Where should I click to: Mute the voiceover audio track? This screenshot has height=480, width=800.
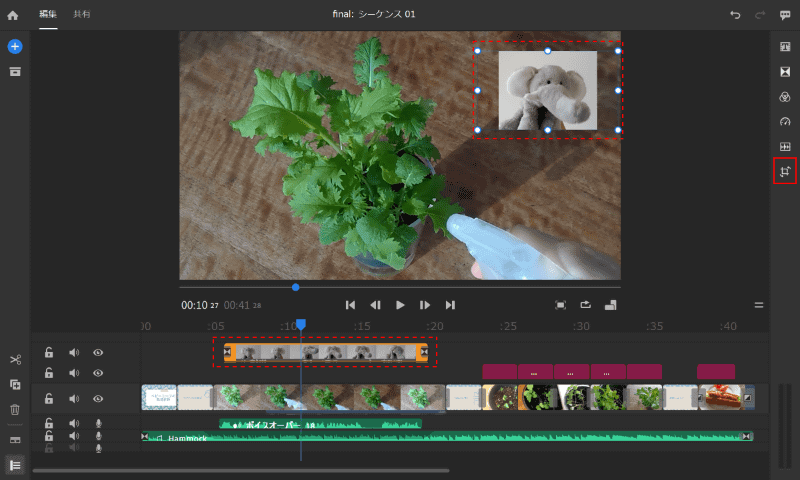click(74, 423)
